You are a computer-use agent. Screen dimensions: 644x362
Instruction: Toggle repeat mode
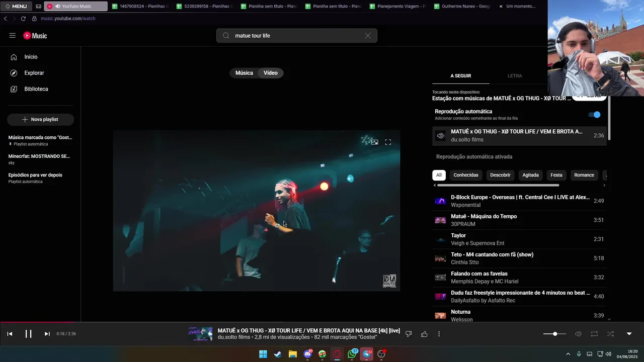point(594,334)
